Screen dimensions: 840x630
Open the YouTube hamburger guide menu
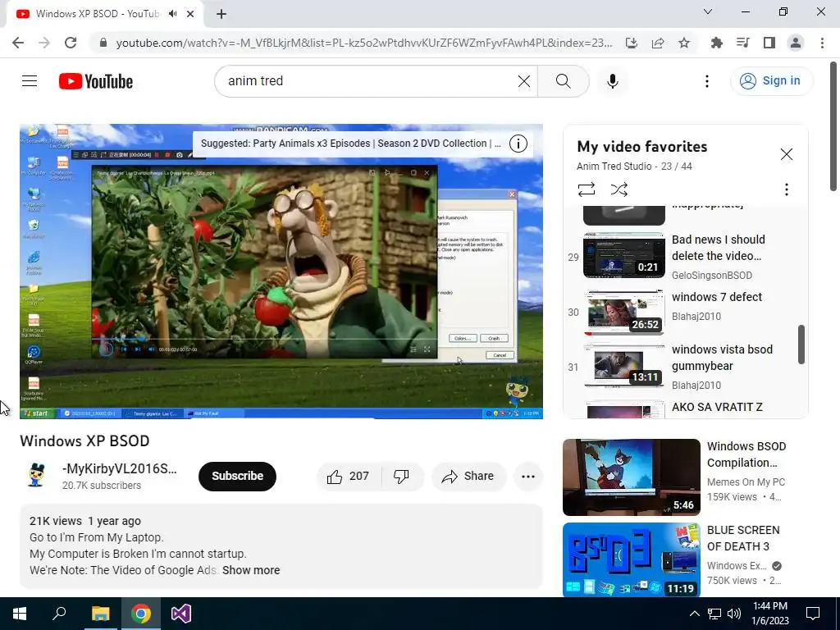point(30,81)
